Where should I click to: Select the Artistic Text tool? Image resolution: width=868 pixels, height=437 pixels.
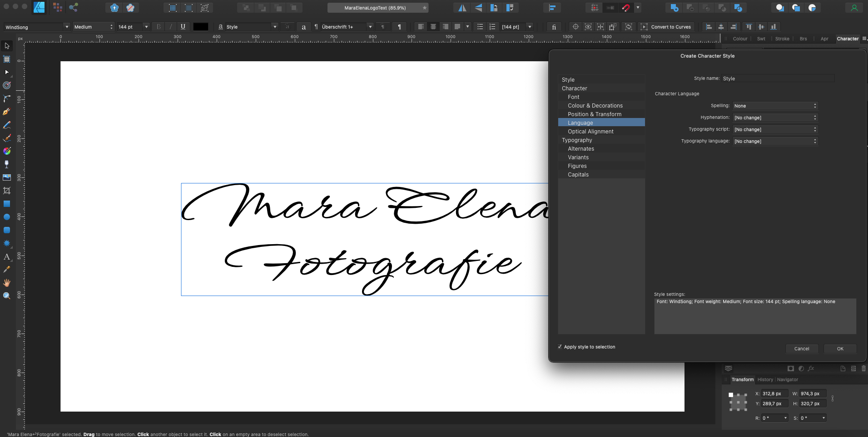7,256
